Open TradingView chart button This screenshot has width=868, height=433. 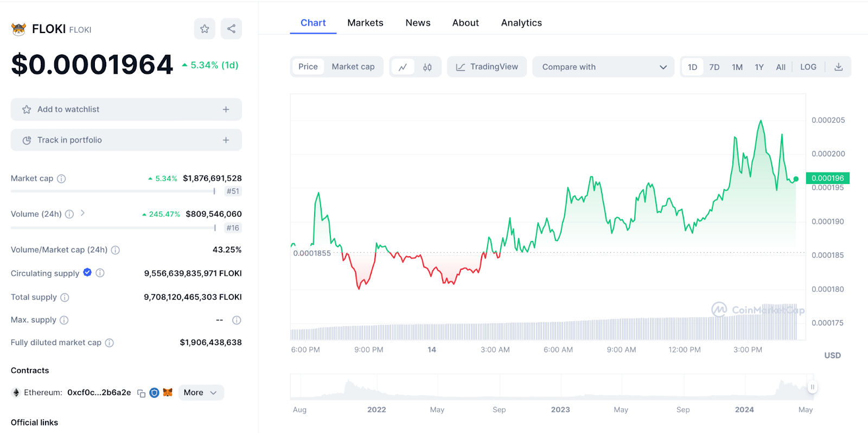point(487,67)
